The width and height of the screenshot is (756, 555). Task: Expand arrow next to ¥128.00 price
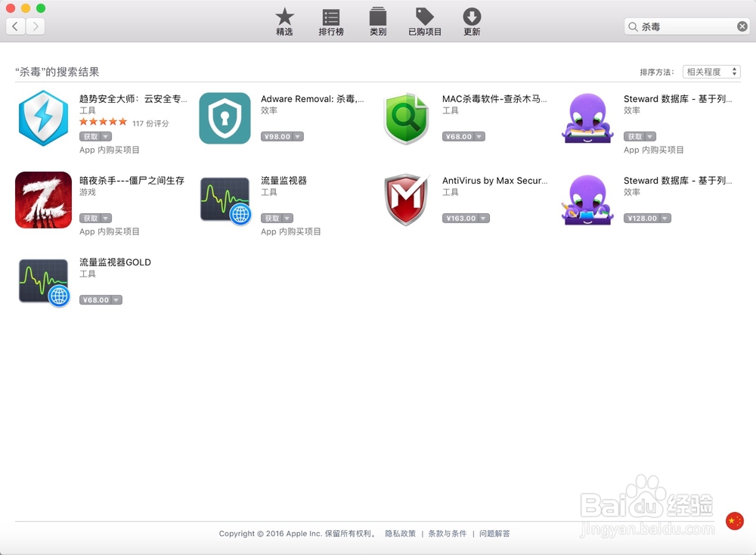tap(665, 218)
